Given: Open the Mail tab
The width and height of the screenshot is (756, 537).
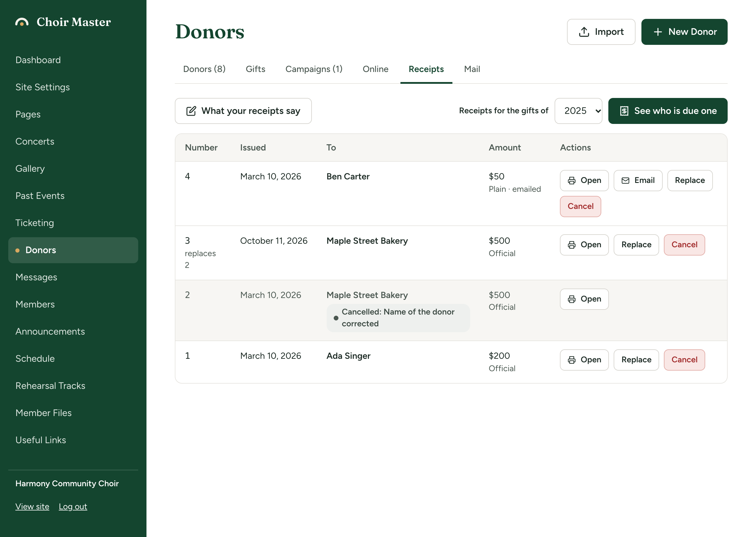Looking at the screenshot, I should (x=472, y=69).
